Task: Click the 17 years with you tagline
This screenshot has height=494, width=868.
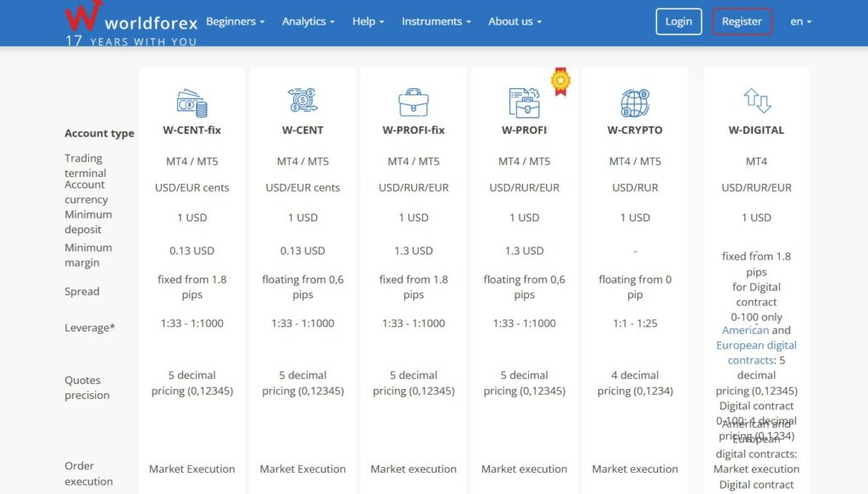Action: coord(131,41)
